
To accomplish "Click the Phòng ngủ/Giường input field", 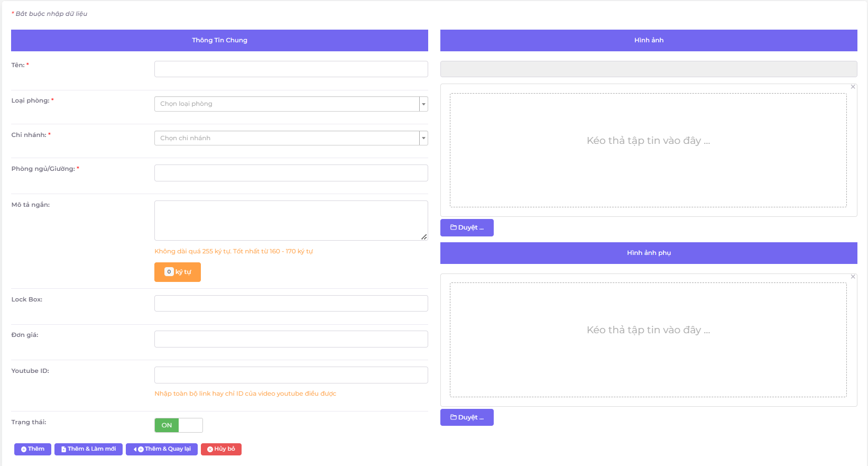I will [x=291, y=173].
